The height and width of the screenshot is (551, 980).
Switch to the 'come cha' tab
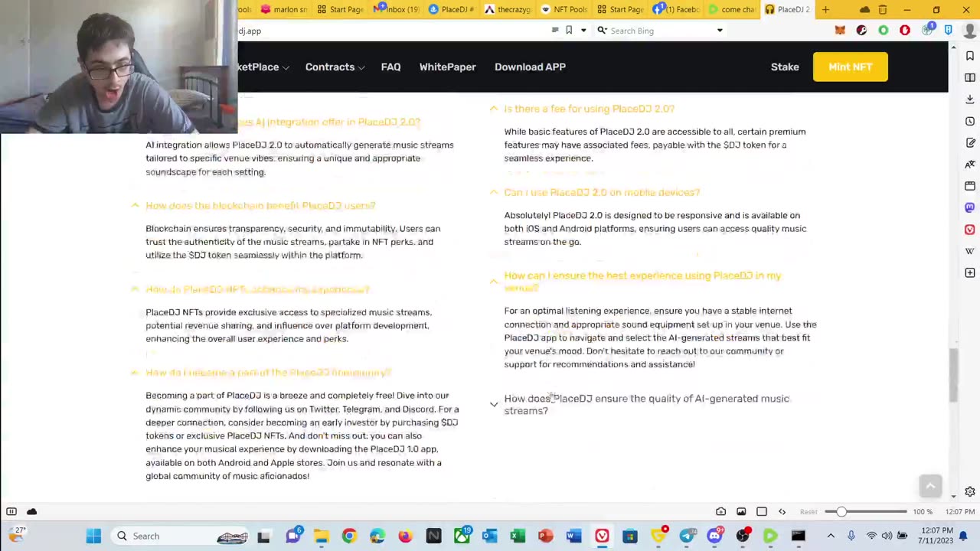[733, 9]
